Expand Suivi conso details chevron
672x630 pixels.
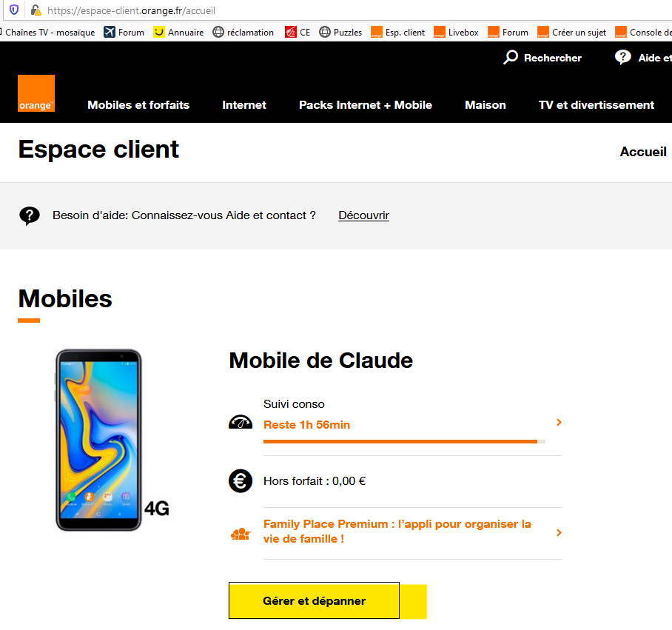[x=559, y=423]
